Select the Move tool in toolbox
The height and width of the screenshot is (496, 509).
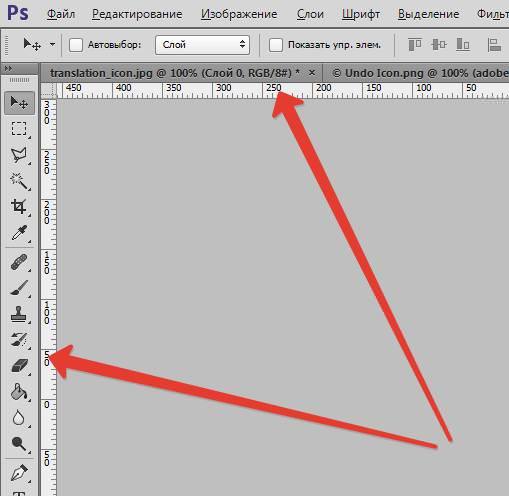pos(19,102)
